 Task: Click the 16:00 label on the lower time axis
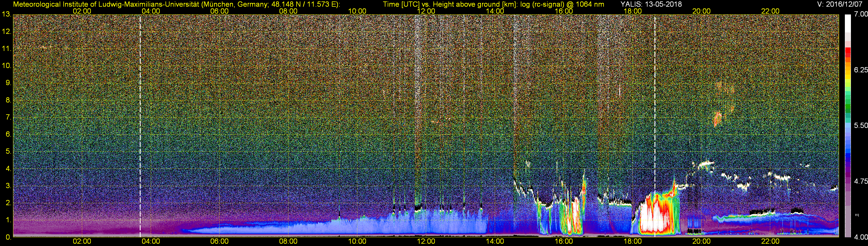[x=564, y=241]
